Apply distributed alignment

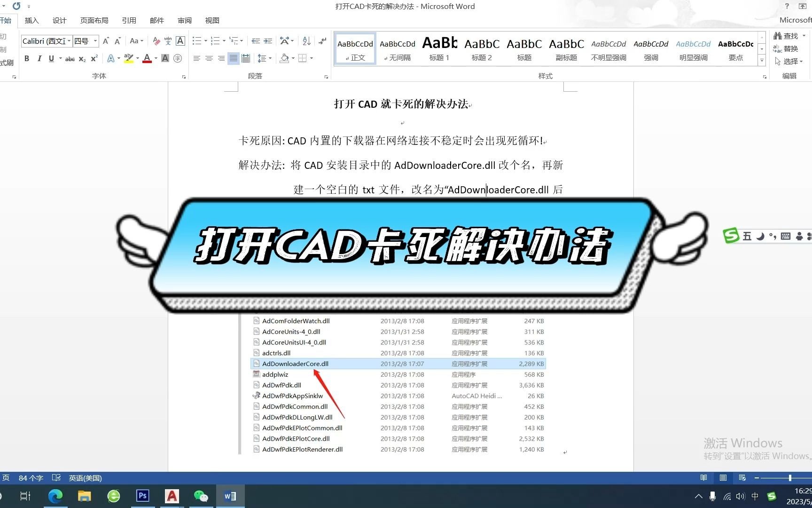[245, 58]
